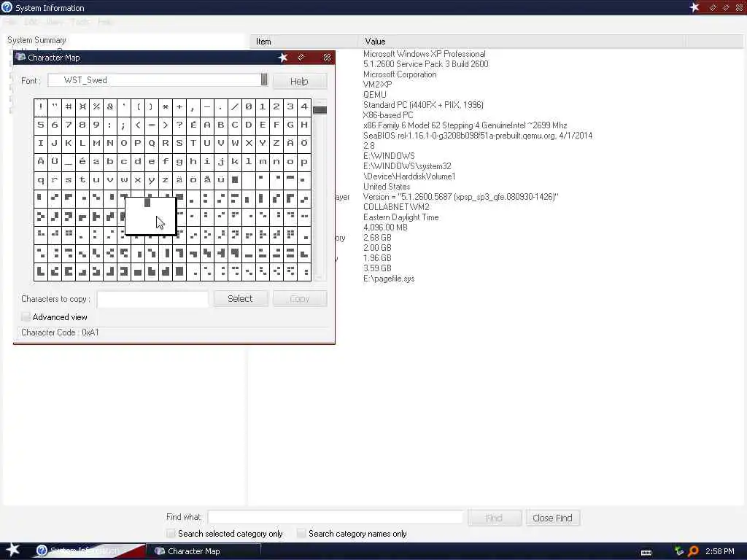Screen dimensions: 747x560
Task: Select lowercase q character cell
Action: 41,179
